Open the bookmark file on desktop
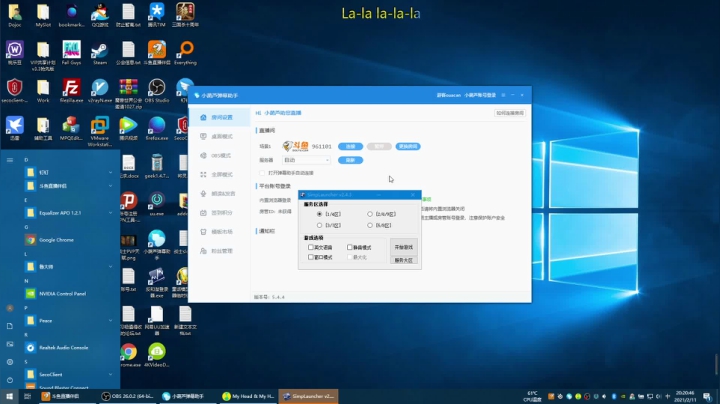 coord(71,15)
